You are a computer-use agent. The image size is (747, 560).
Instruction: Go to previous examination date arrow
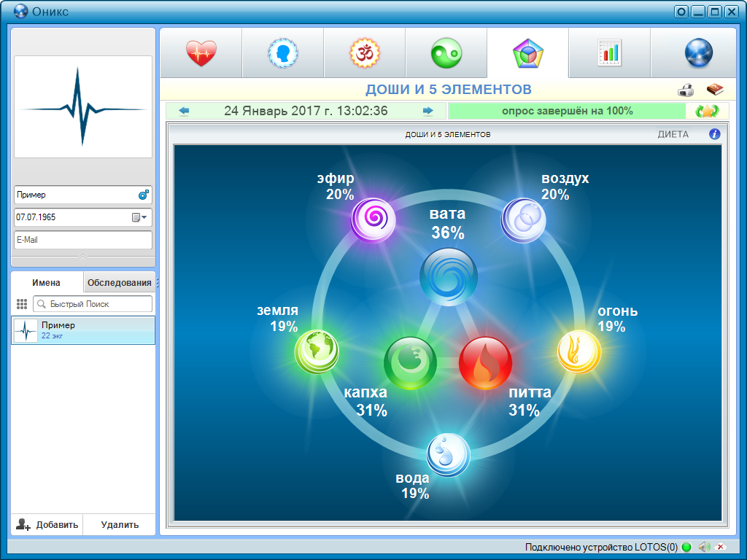click(184, 111)
